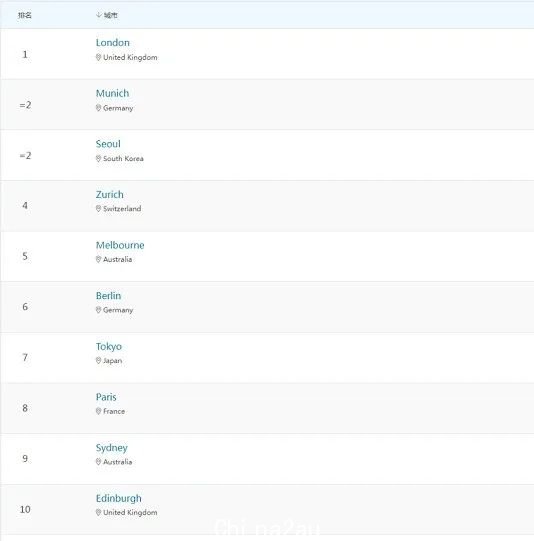Open the Berlin city link

(108, 296)
